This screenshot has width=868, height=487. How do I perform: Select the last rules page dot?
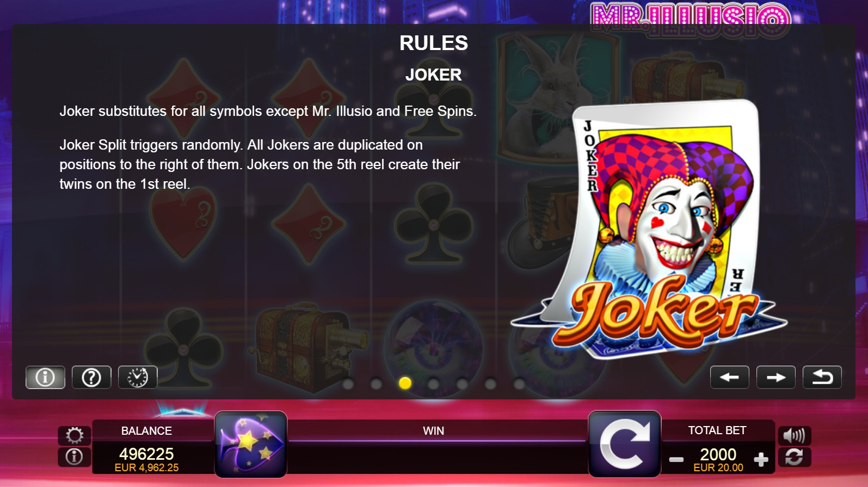pyautogui.click(x=519, y=384)
